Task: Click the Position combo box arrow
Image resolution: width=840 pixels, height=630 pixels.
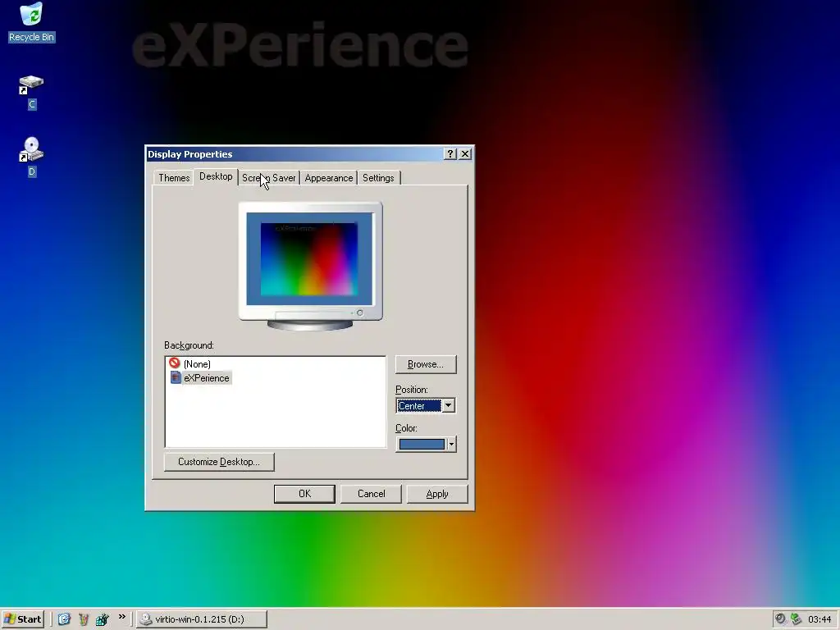Action: pyautogui.click(x=449, y=405)
